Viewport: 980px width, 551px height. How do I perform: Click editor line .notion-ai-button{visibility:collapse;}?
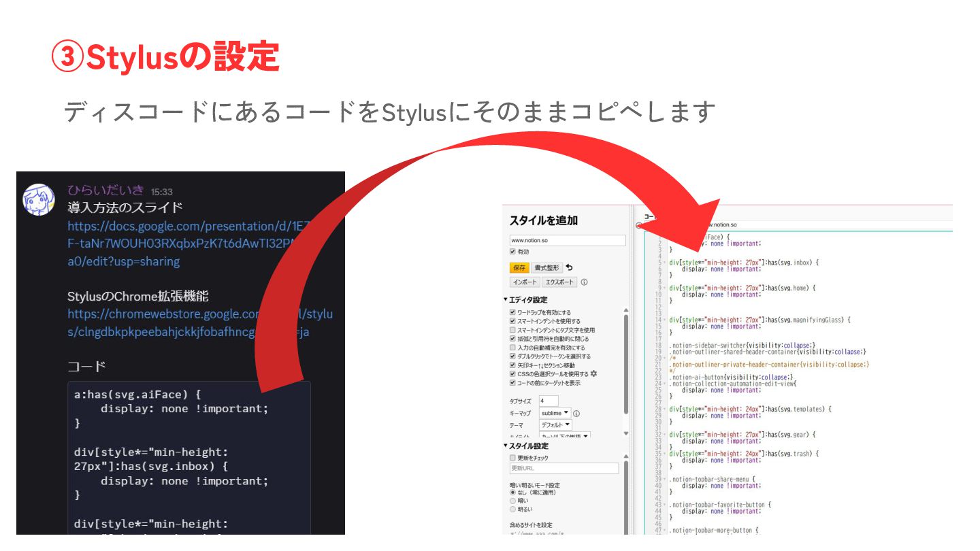tap(732, 377)
